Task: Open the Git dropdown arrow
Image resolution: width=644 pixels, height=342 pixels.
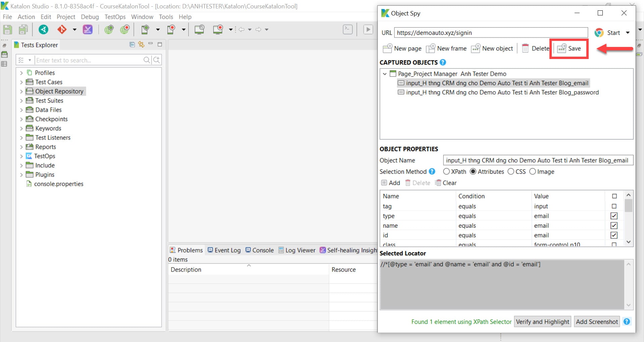Action: (x=74, y=30)
